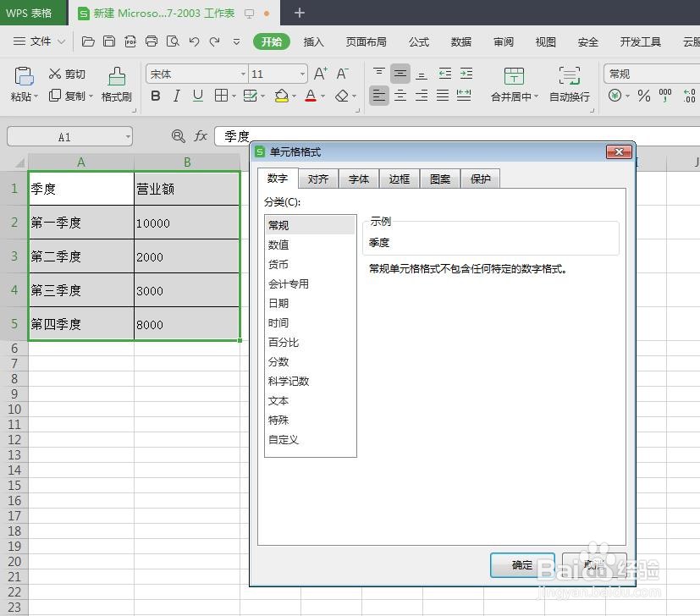Click 确定 to confirm cell format
This screenshot has height=616, width=700.
click(x=522, y=565)
